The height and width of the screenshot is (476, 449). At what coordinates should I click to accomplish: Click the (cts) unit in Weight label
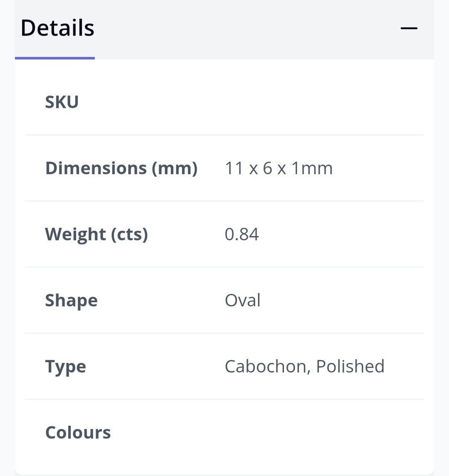tap(129, 234)
